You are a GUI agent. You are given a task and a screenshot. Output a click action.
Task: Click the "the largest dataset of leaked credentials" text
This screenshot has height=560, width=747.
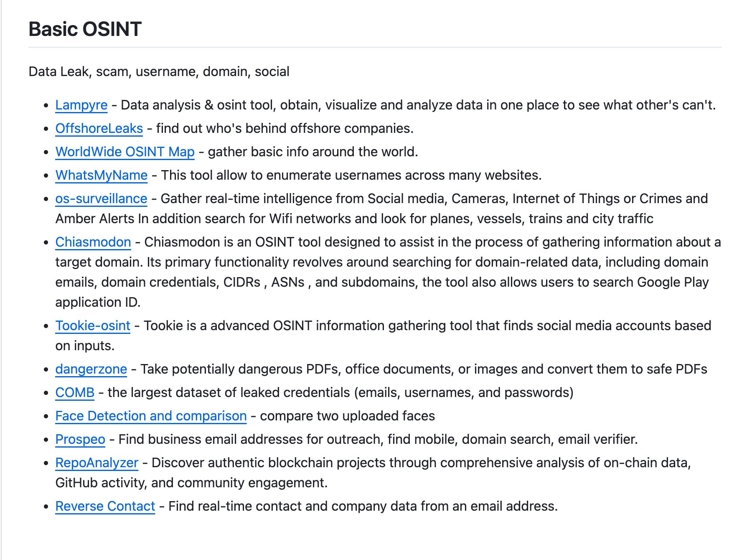340,392
